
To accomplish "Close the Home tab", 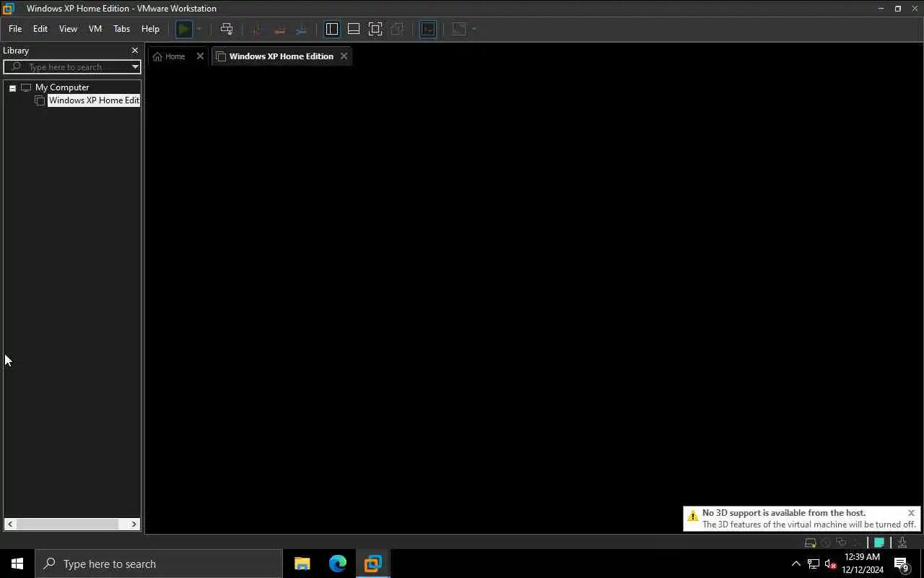I will pyautogui.click(x=200, y=56).
